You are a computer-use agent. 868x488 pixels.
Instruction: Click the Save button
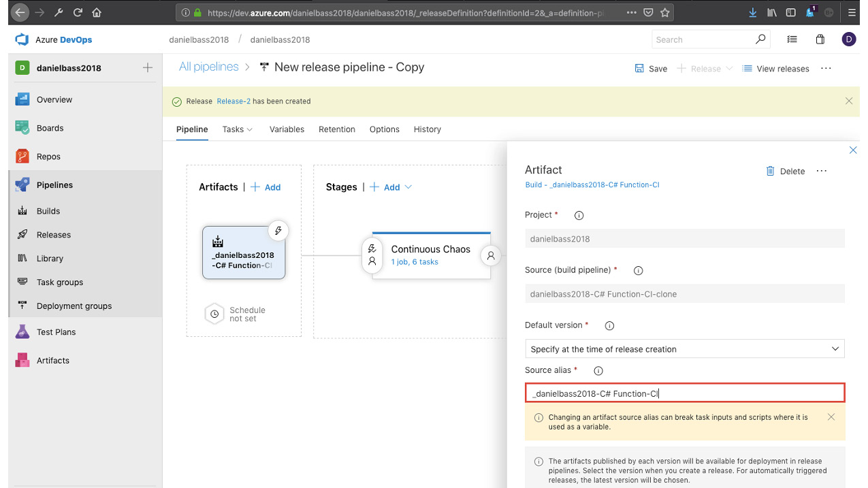pos(651,69)
